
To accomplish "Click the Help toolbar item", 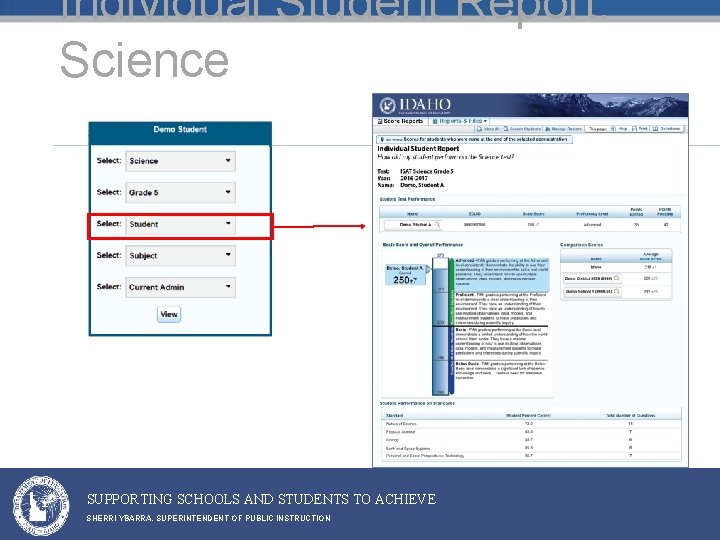I will tap(619, 129).
